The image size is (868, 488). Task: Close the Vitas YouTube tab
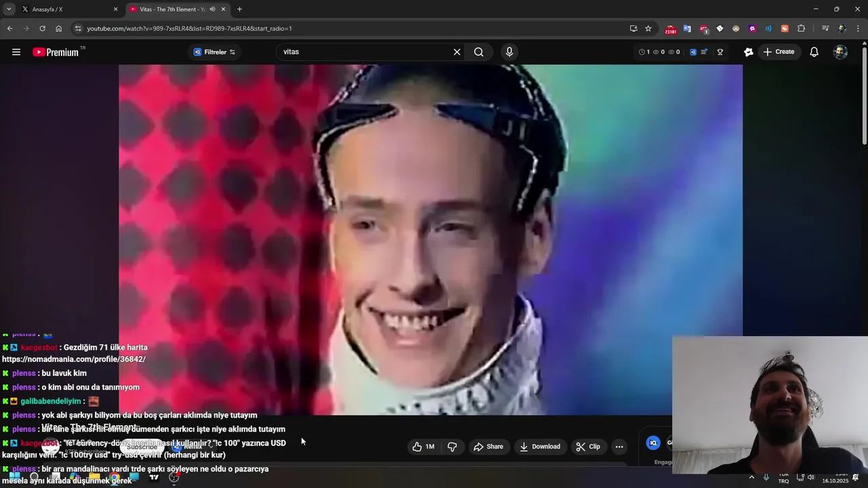pyautogui.click(x=223, y=9)
